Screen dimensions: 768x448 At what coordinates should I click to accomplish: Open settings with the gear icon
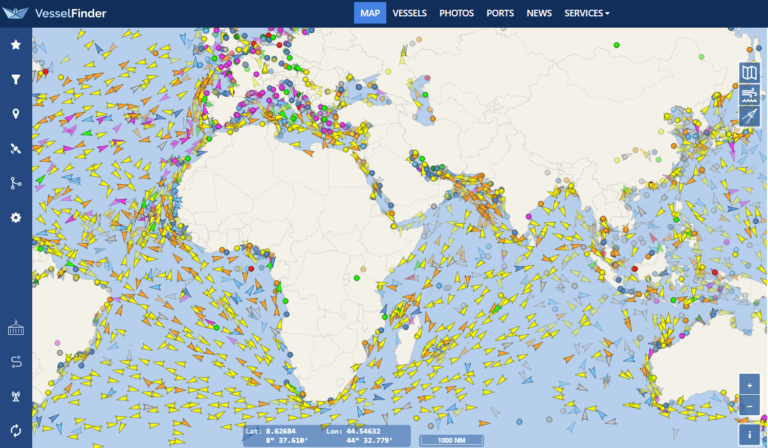15,218
